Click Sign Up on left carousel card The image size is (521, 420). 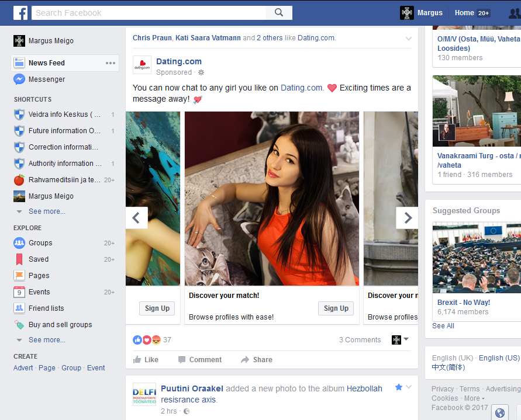point(157,308)
